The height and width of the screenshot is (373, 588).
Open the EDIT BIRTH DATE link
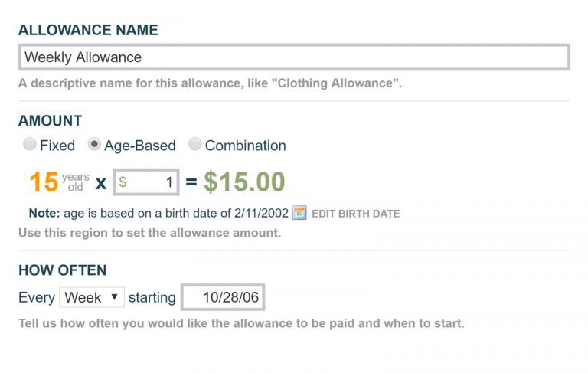[355, 214]
